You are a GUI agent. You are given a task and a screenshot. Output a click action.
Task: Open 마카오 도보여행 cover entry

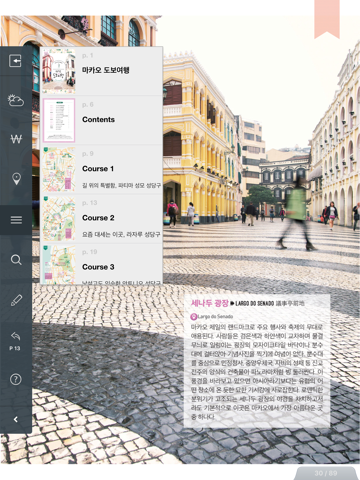(101, 71)
